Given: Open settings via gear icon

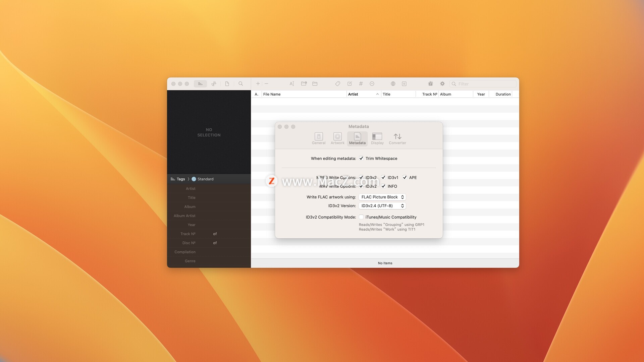Looking at the screenshot, I should tap(442, 84).
